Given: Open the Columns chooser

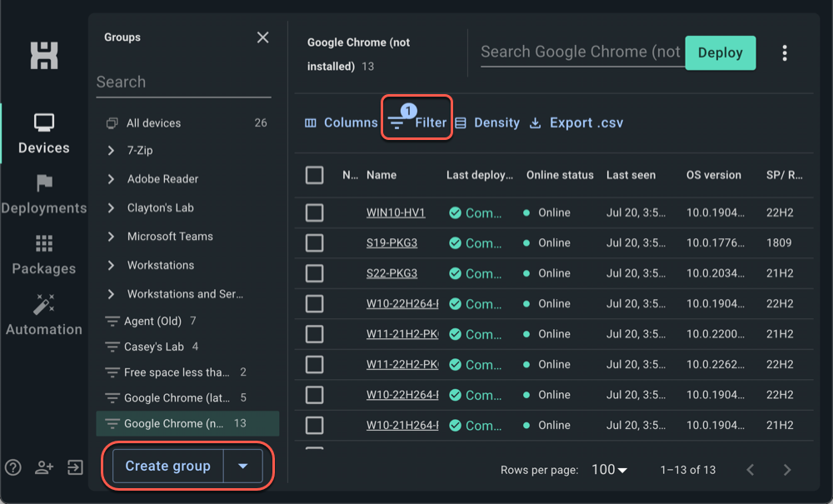Looking at the screenshot, I should [341, 122].
